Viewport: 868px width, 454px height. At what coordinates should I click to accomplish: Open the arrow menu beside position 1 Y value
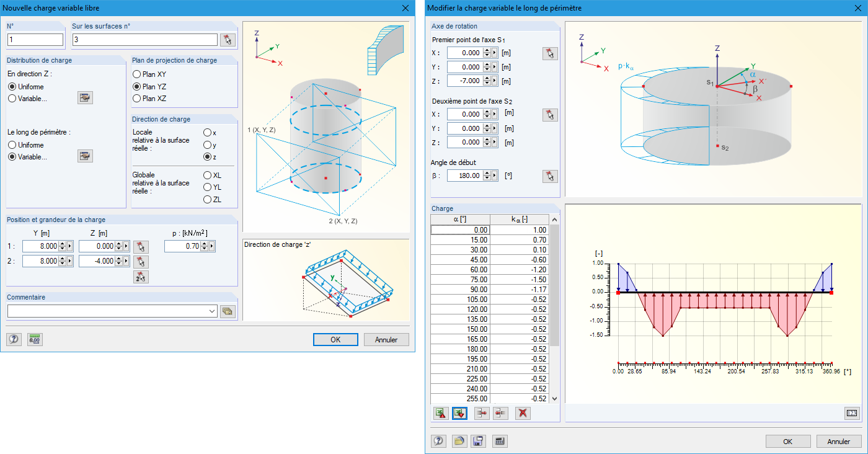[70, 246]
